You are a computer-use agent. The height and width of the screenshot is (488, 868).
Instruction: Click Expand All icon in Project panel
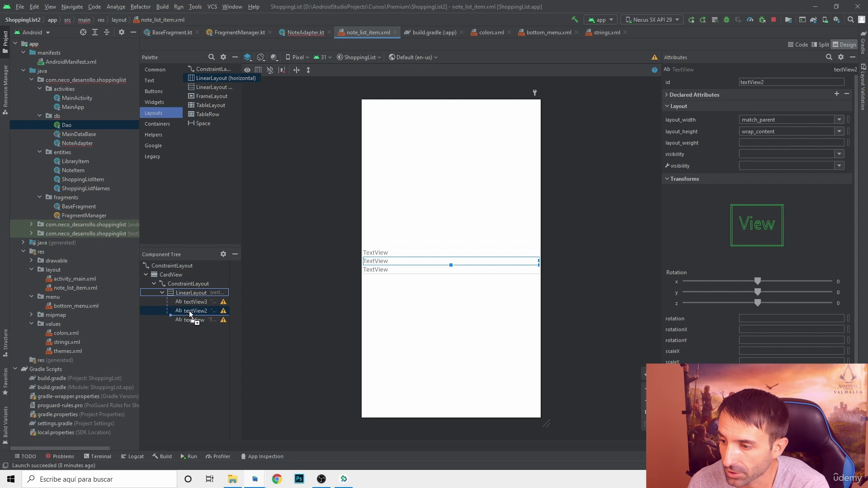95,32
